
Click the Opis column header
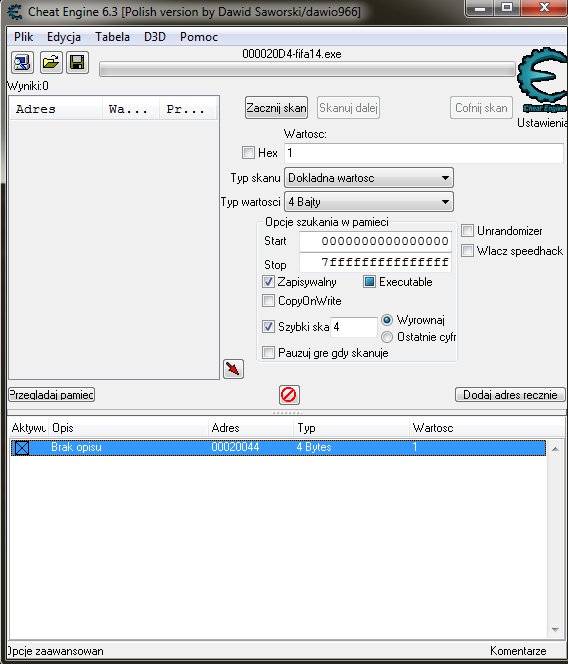pyautogui.click(x=128, y=428)
